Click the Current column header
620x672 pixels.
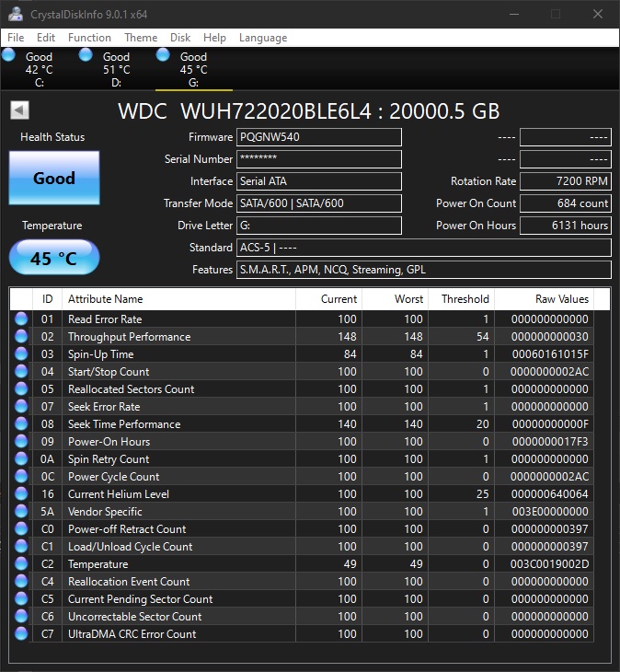coord(328,299)
